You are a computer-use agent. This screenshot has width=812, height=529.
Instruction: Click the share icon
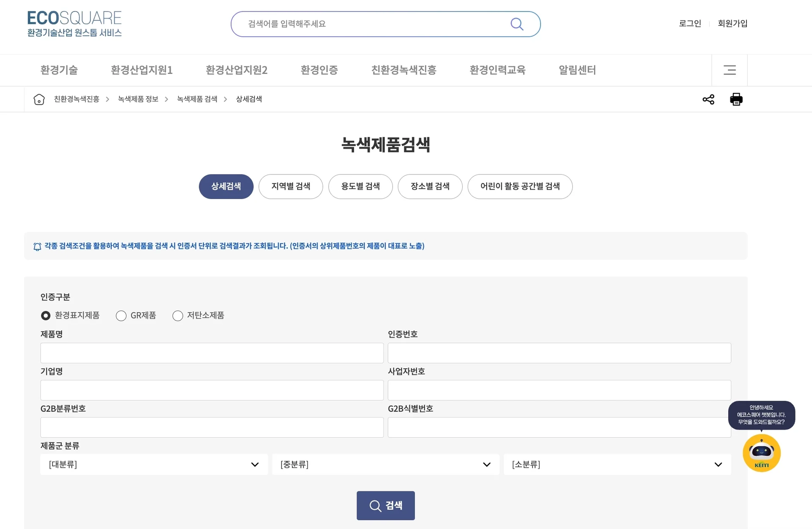point(708,99)
